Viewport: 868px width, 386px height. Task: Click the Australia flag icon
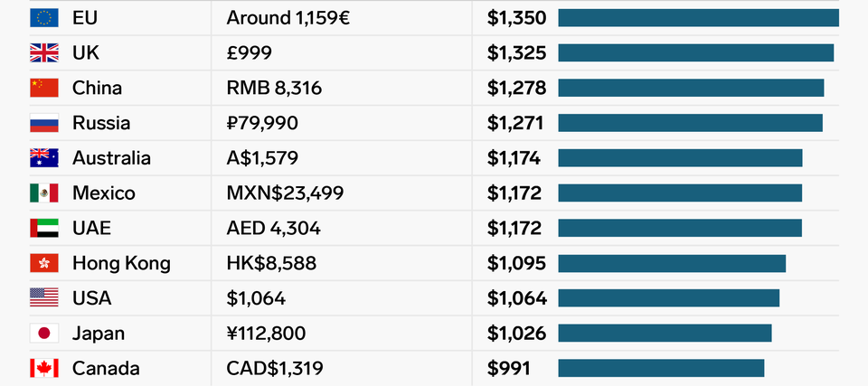point(43,158)
